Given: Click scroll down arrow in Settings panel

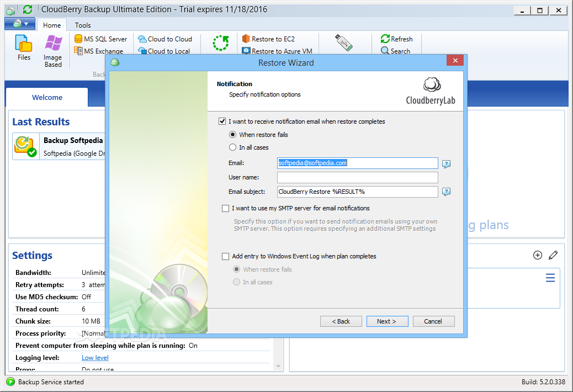Looking at the screenshot, I should click(278, 365).
